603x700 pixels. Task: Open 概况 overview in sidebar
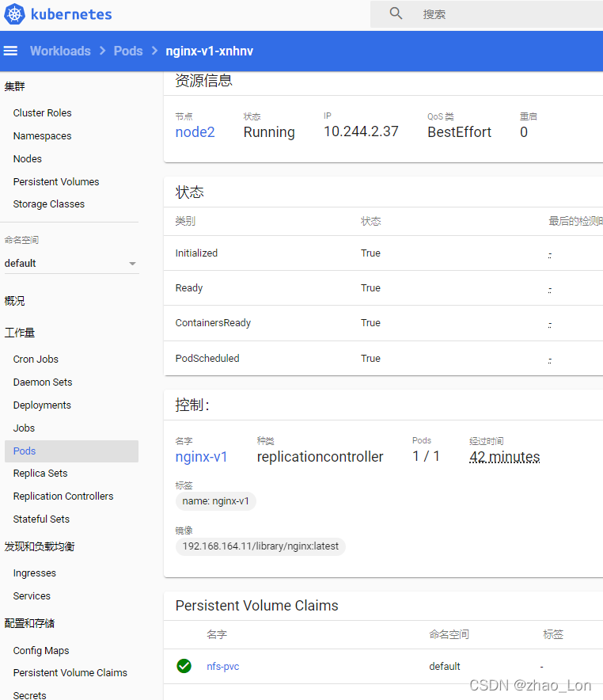pyautogui.click(x=14, y=301)
